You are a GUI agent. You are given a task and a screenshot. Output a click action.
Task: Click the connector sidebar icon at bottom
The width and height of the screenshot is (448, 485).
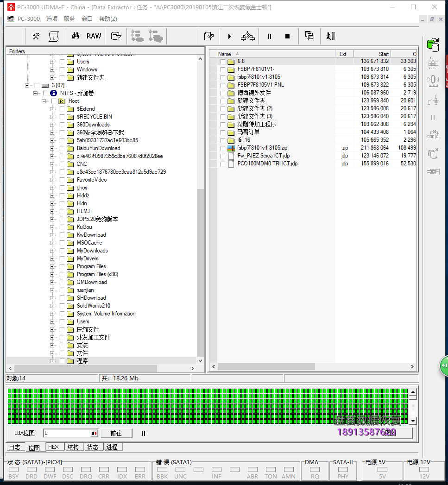pos(433,171)
